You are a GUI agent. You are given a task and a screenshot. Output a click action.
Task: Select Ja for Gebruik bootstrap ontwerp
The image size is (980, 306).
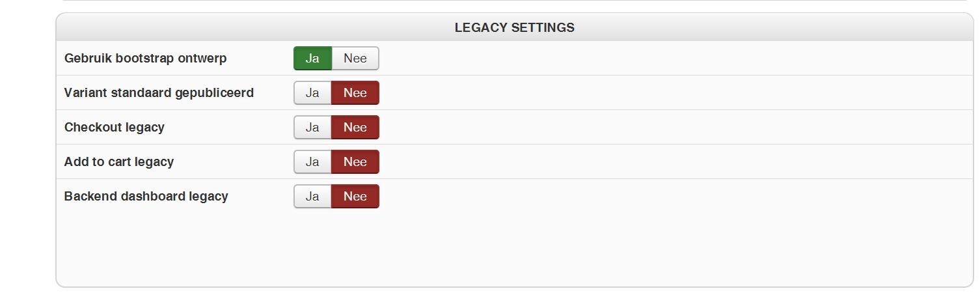coord(312,58)
